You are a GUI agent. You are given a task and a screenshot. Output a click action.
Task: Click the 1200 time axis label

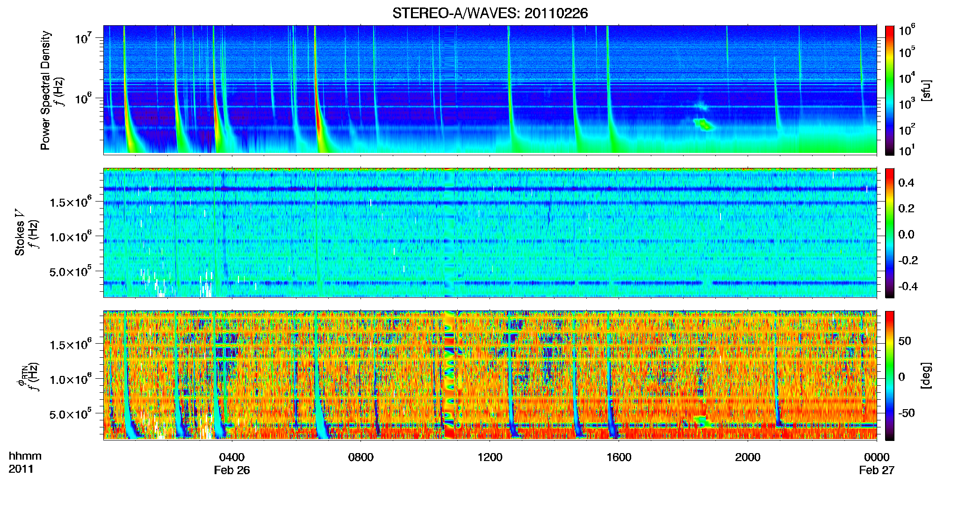pyautogui.click(x=490, y=457)
